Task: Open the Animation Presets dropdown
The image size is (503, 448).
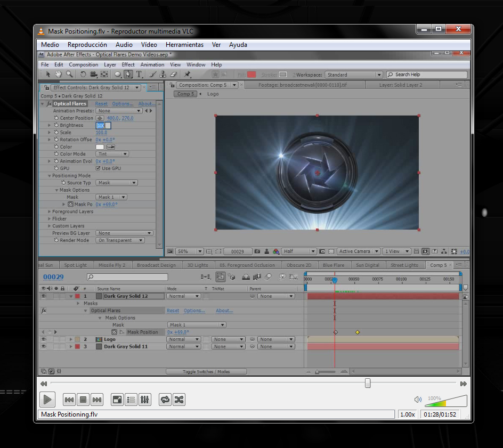Action: [119, 111]
